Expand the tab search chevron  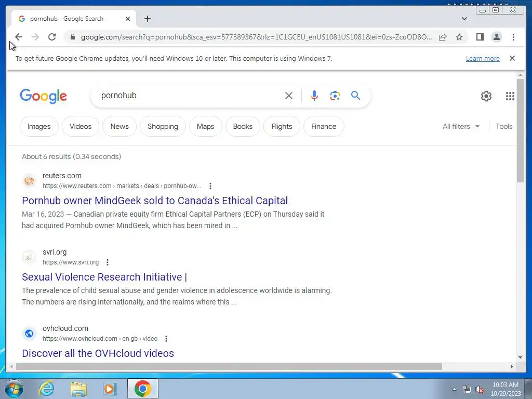click(464, 19)
